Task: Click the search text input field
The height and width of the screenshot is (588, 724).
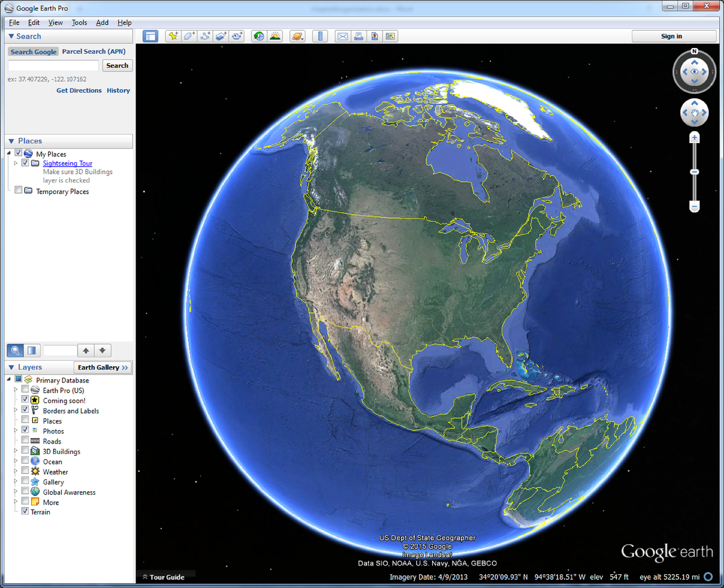Action: coord(54,66)
